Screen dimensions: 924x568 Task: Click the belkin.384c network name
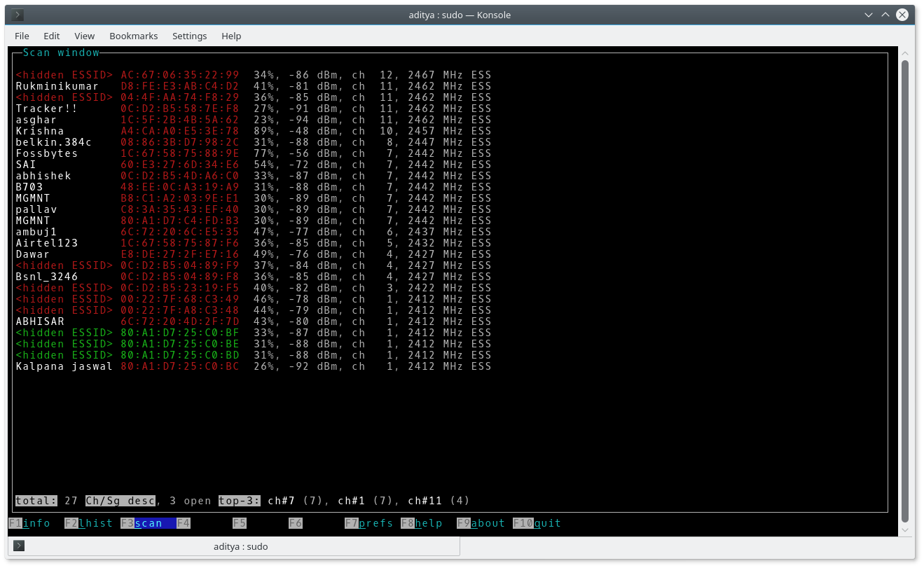point(54,142)
